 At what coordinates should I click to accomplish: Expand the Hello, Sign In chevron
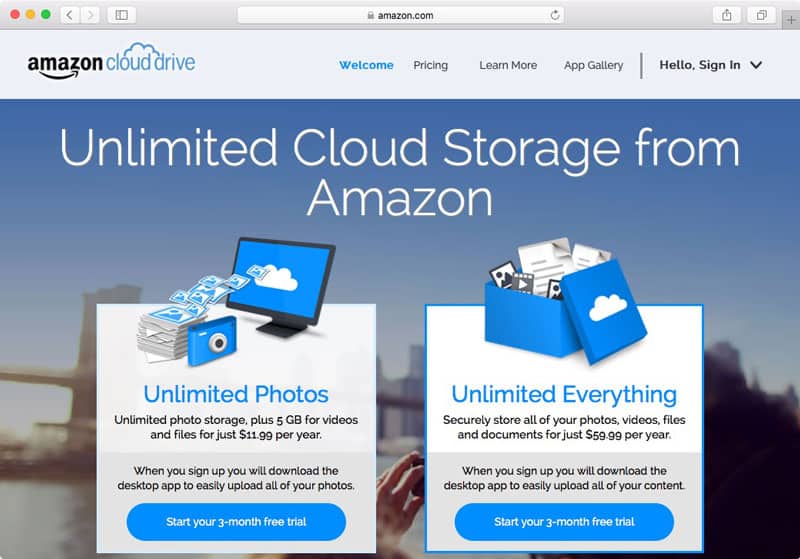click(756, 65)
